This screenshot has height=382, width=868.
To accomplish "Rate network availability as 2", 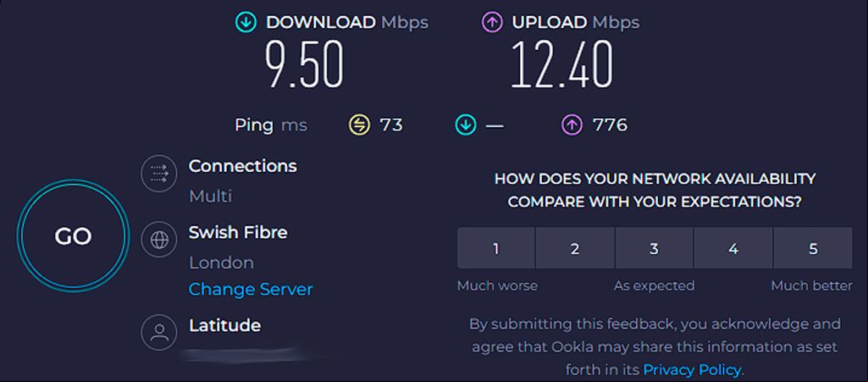I will (x=575, y=248).
